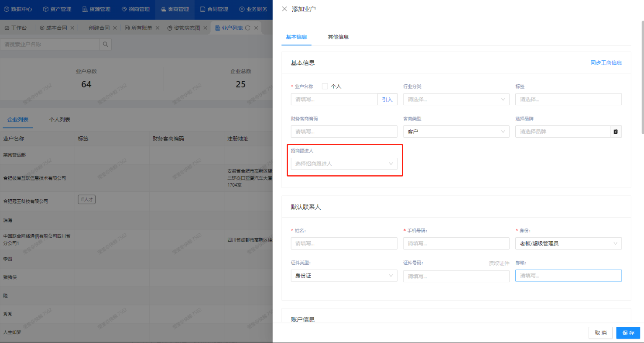Screen dimensions: 644x343
Task: Expand the 招商跟进人 dropdown
Action: pyautogui.click(x=344, y=164)
